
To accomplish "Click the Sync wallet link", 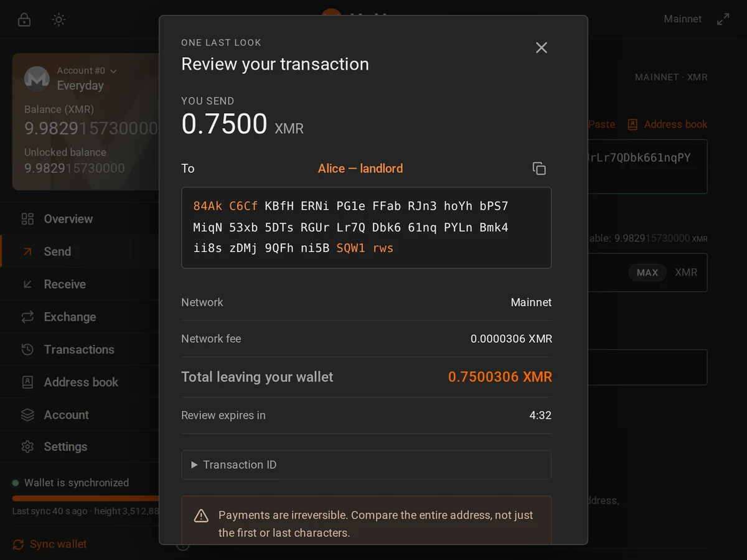I will click(50, 544).
